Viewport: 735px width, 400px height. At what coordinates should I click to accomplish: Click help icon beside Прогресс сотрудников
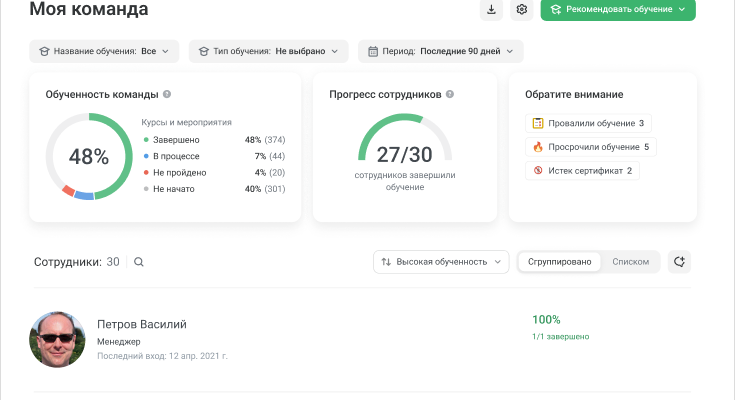pos(450,94)
